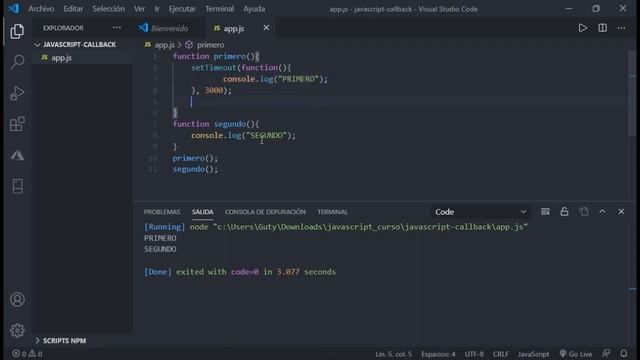Switch to the Bienvenido tab
Viewport: 640px width, 360px height.
(x=169, y=28)
